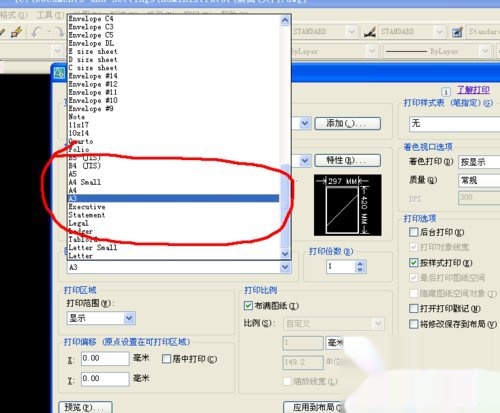Toggle 按样式打印 checkbox
The width and height of the screenshot is (500, 413).
tap(413, 263)
